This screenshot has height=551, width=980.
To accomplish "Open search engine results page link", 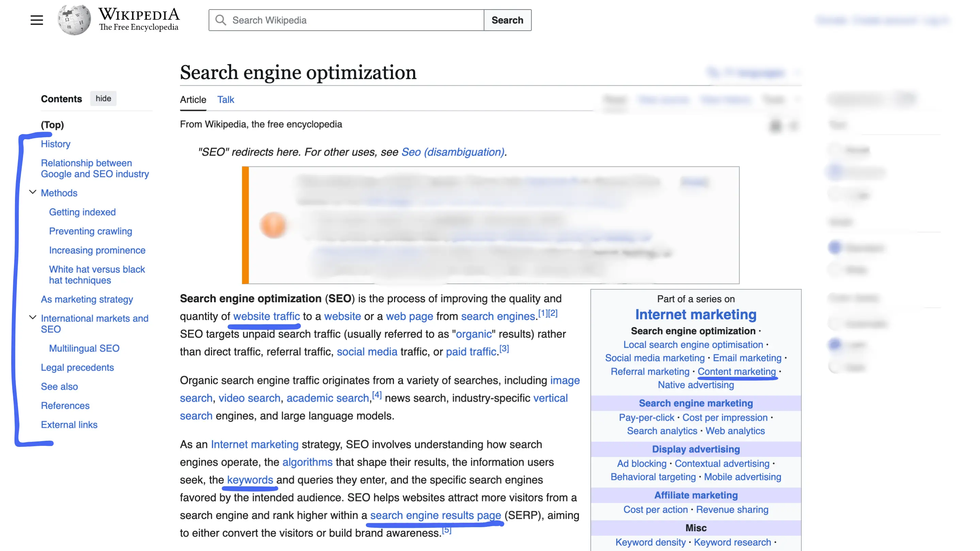I will 435,515.
